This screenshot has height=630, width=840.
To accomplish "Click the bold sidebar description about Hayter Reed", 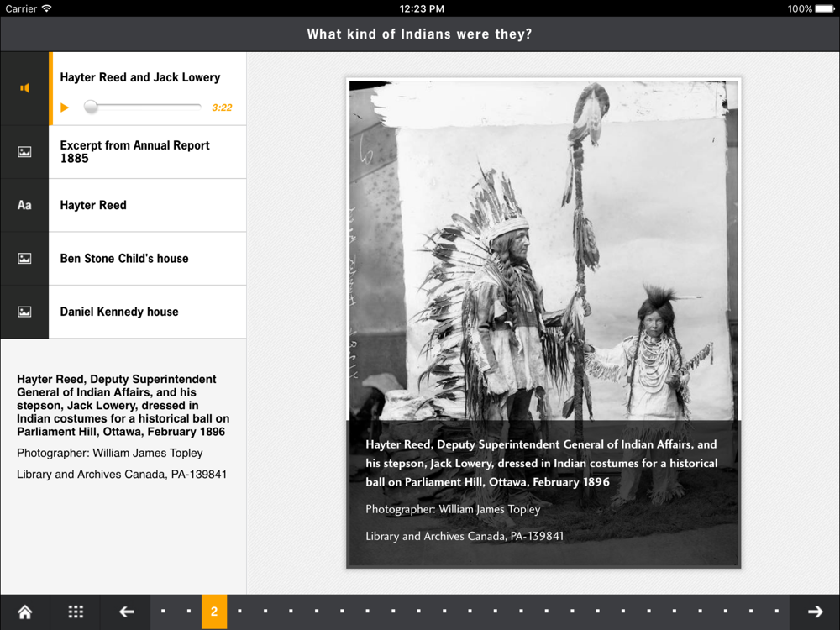I will (x=123, y=406).
